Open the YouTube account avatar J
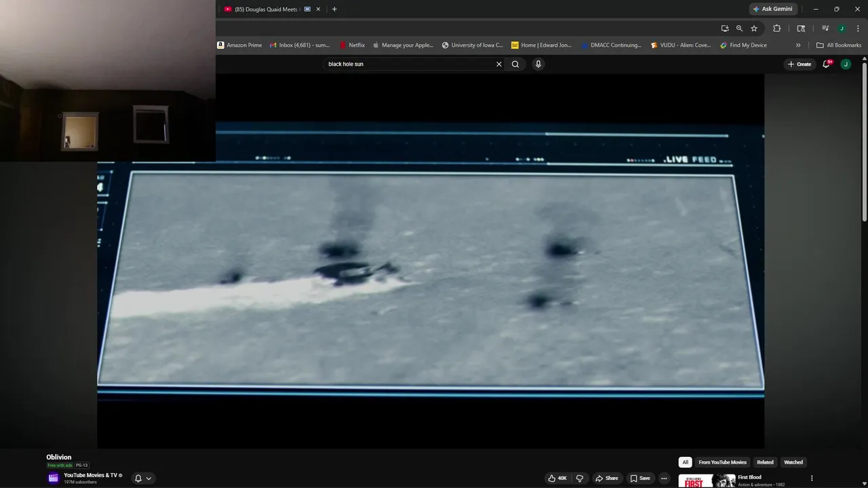The width and height of the screenshot is (868, 488). [846, 64]
